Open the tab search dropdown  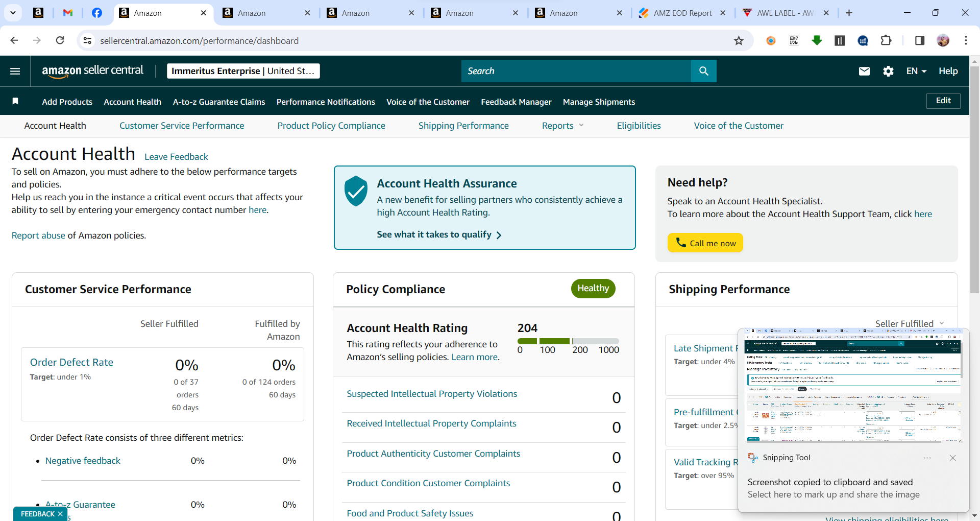point(13,13)
